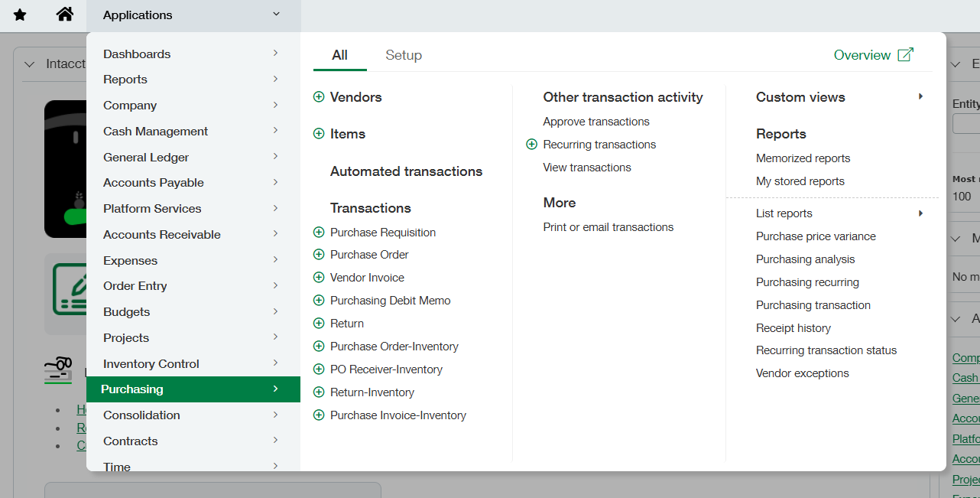
Task: Expand Custom views submenu arrow
Action: click(x=920, y=97)
